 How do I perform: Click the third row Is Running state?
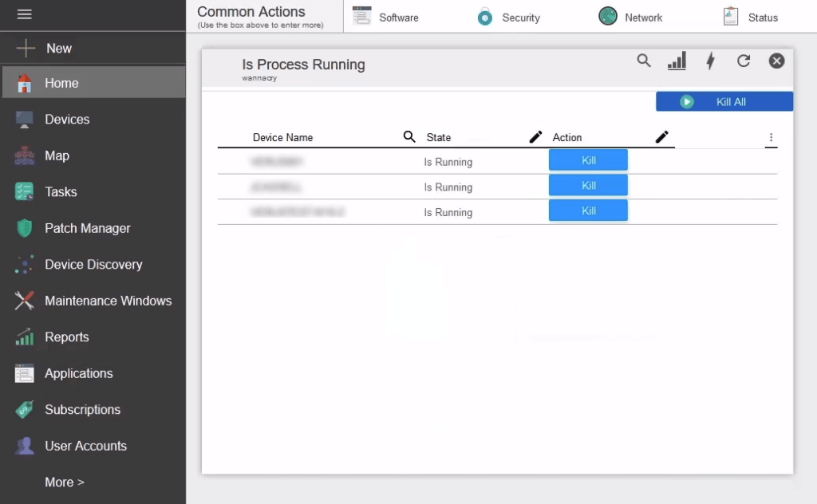(448, 212)
